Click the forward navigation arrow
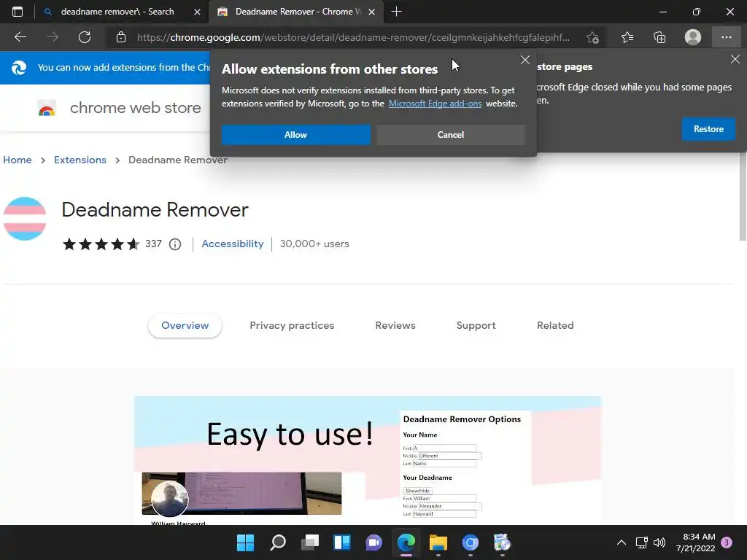The height and width of the screenshot is (560, 747). tap(53, 37)
